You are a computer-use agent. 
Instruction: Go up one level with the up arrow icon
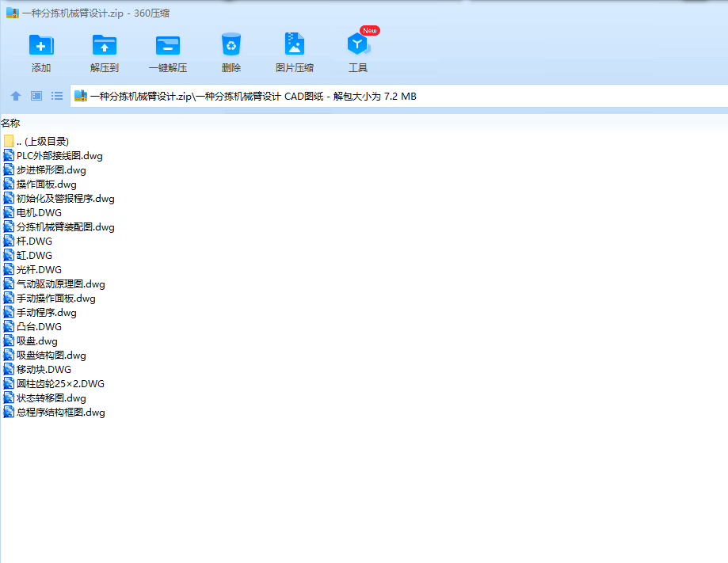(16, 96)
